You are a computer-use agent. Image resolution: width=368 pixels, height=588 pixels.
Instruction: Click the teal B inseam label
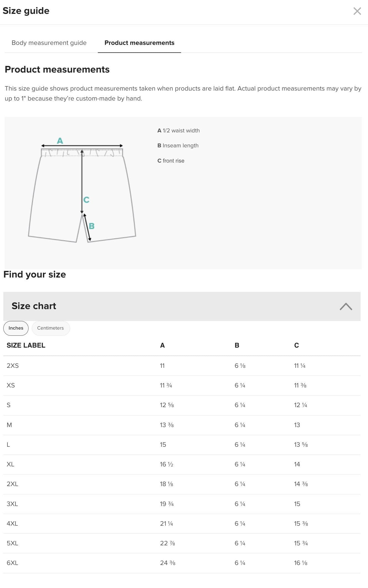92,226
